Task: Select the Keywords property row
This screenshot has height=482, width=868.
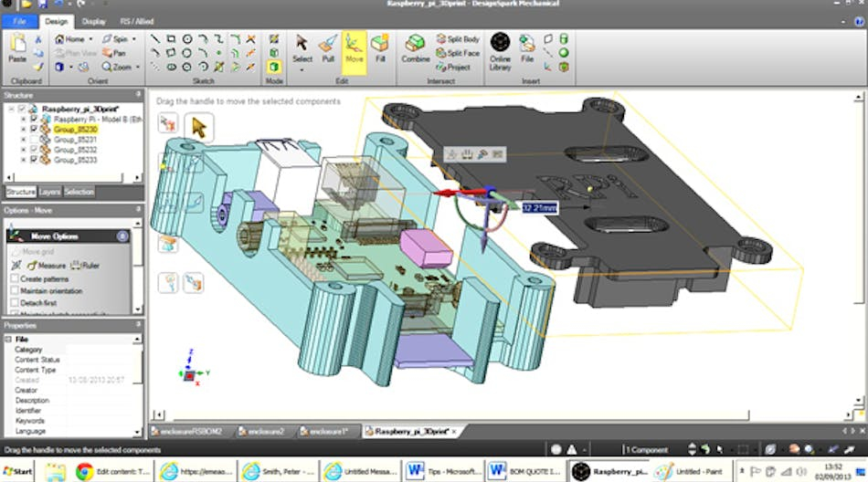Action: [x=72, y=421]
